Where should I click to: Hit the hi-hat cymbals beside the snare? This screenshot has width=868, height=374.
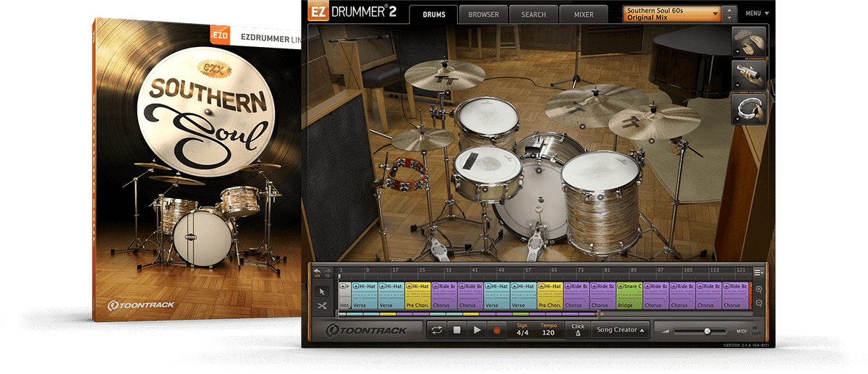(423, 139)
